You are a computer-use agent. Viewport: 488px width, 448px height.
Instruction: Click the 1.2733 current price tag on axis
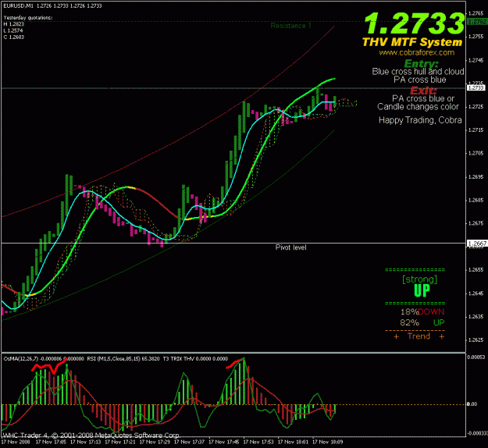[x=476, y=87]
